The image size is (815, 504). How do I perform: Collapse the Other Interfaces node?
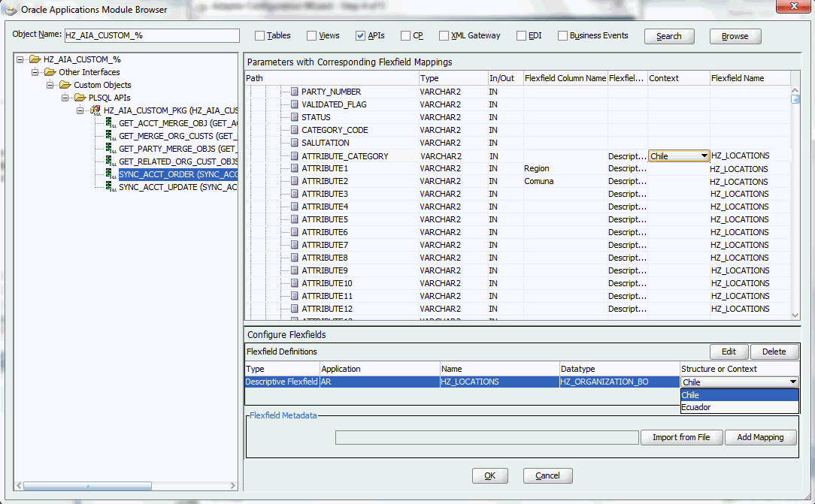coord(35,72)
